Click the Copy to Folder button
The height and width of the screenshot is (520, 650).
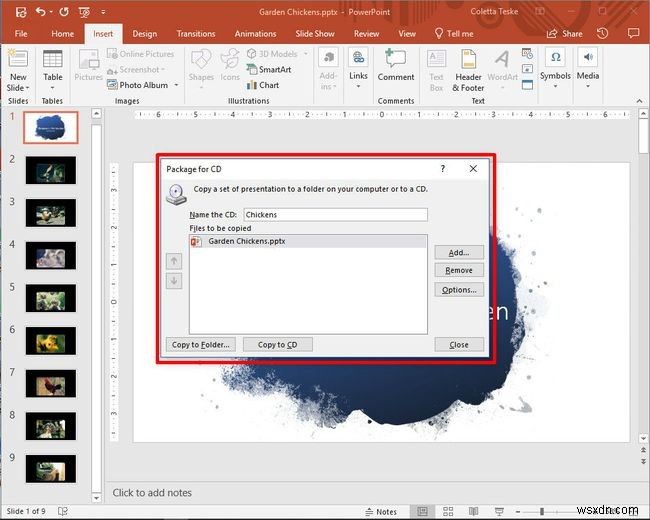(x=201, y=345)
